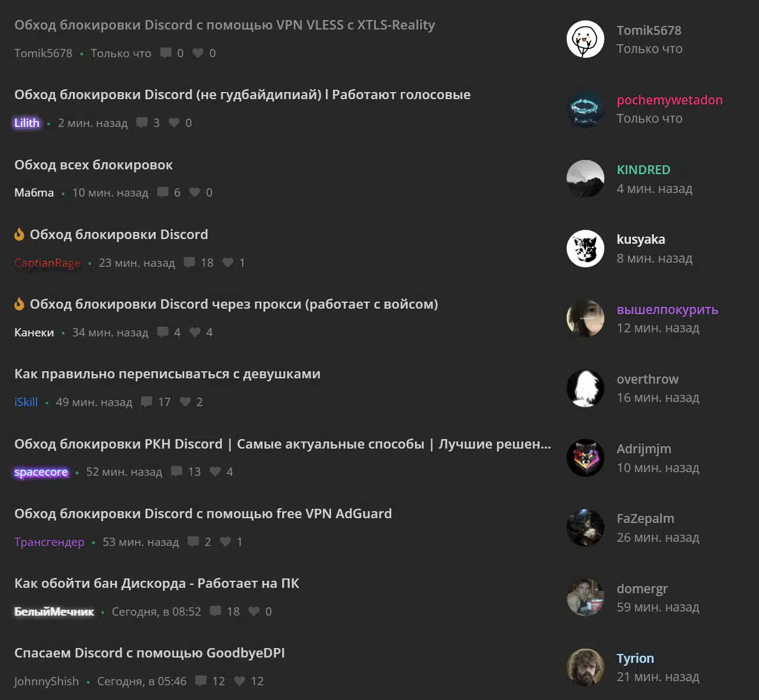Click Tomik5678's avatar in the right column
759x700 pixels.
click(x=585, y=39)
